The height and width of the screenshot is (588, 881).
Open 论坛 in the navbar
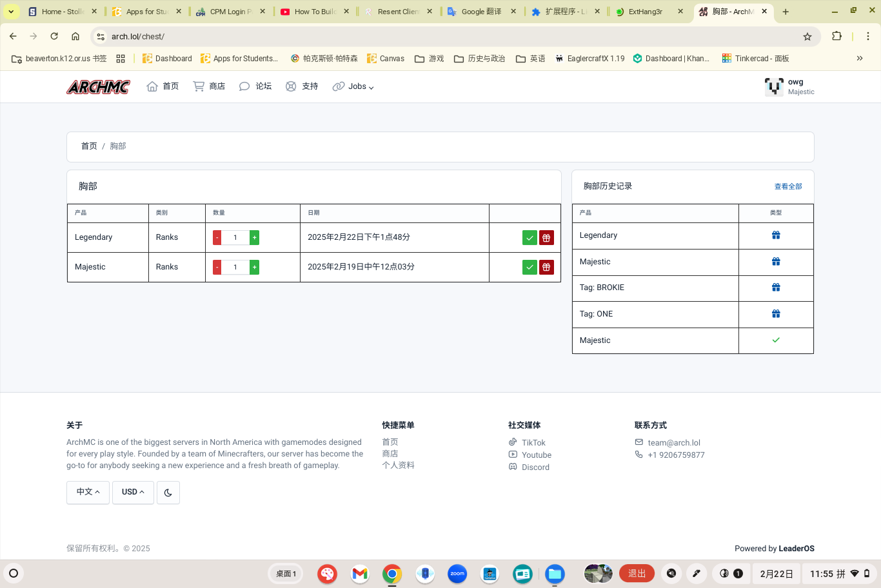click(255, 86)
